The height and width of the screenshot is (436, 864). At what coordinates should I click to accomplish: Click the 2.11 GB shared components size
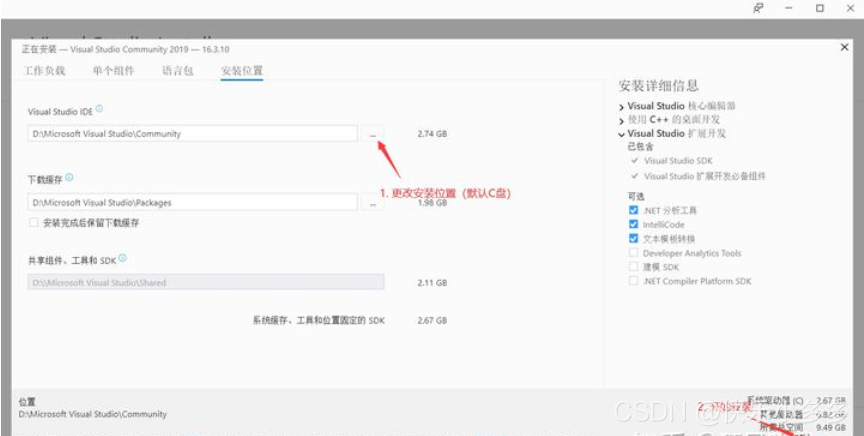coord(432,283)
